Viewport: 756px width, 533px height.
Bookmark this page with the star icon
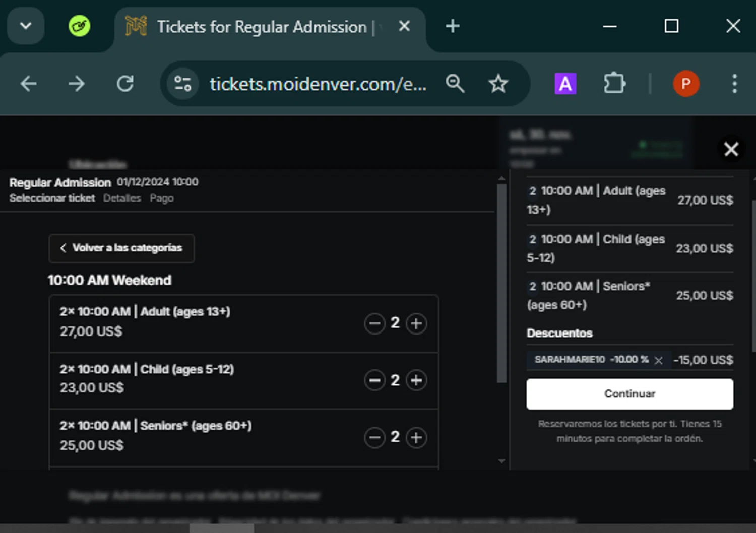coord(498,83)
